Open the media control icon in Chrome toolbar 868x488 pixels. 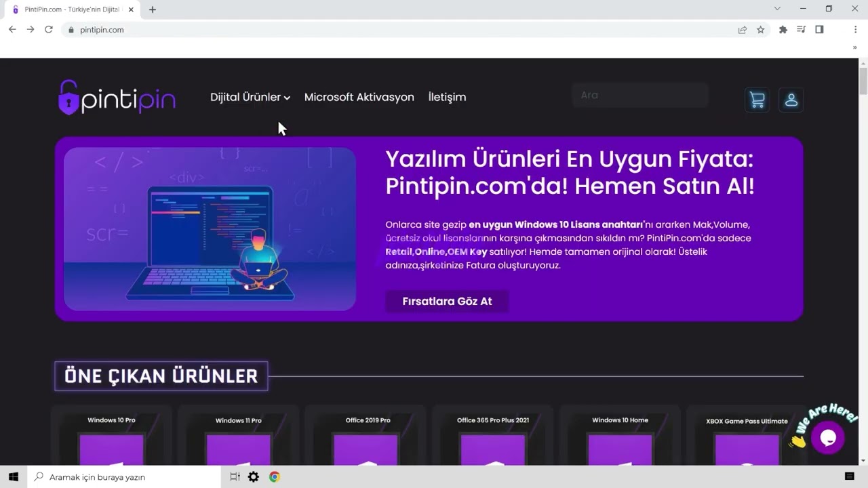802,30
